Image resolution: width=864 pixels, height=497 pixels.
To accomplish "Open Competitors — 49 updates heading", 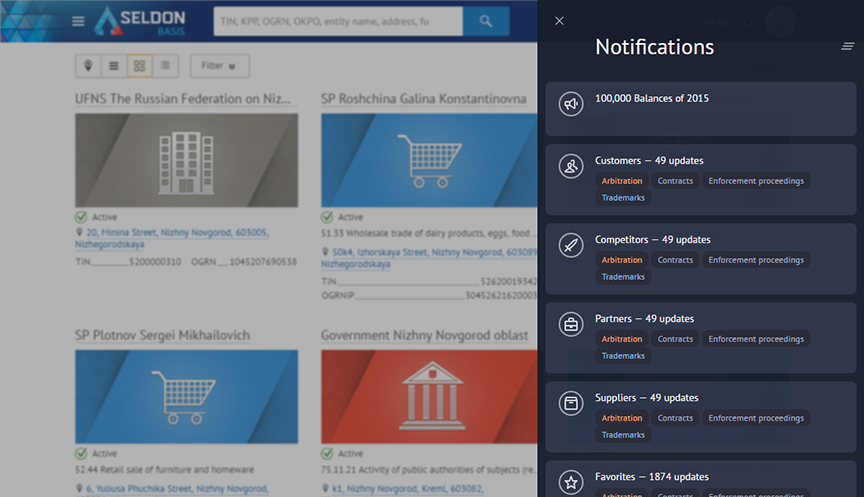I will pos(652,240).
